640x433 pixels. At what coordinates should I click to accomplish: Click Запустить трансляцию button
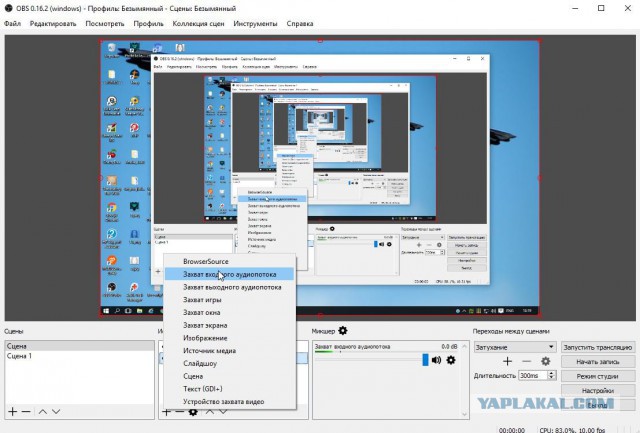[x=598, y=347]
